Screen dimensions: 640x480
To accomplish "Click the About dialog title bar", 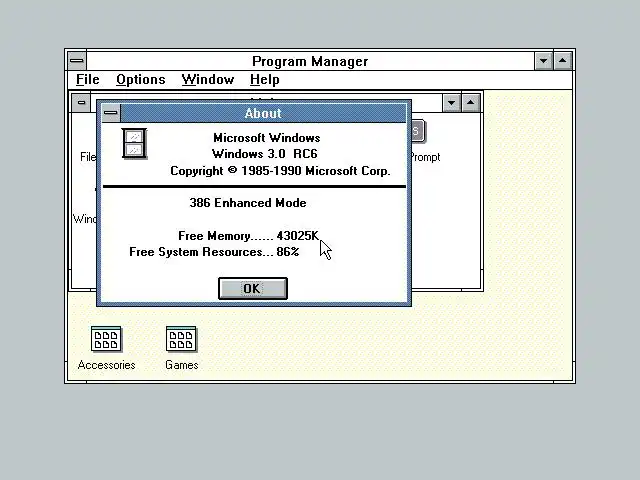I will pyautogui.click(x=263, y=113).
